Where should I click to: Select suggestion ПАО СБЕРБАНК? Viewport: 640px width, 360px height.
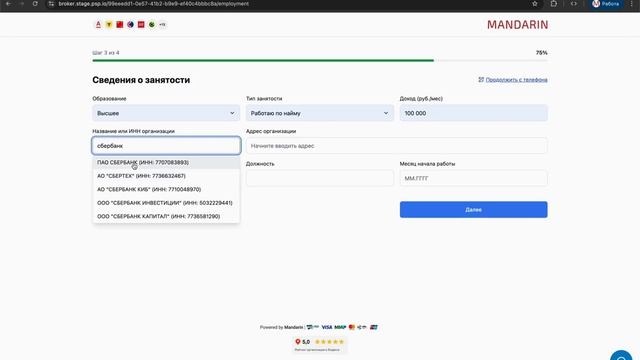point(166,162)
